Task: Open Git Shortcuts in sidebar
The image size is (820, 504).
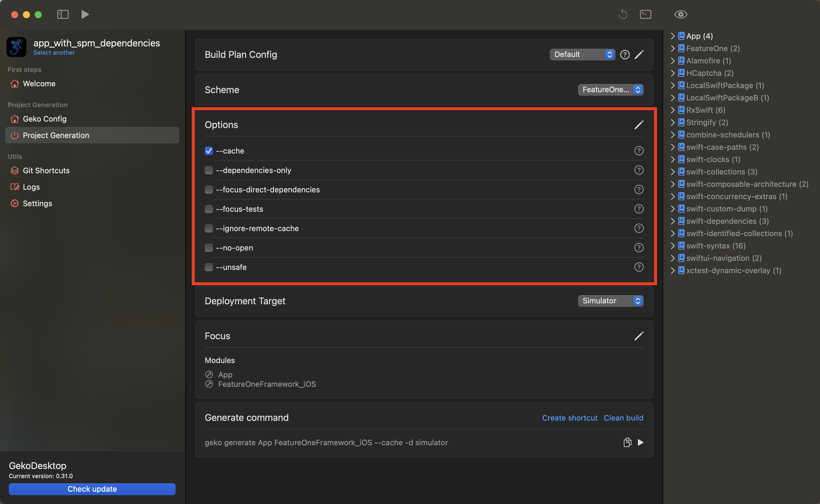Action: click(x=46, y=171)
